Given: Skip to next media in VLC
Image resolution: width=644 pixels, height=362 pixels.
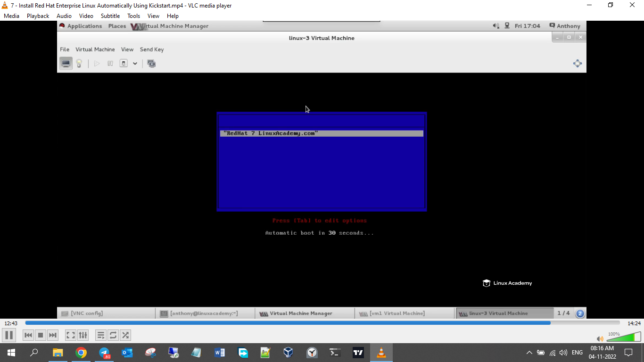Looking at the screenshot, I should coord(53,335).
